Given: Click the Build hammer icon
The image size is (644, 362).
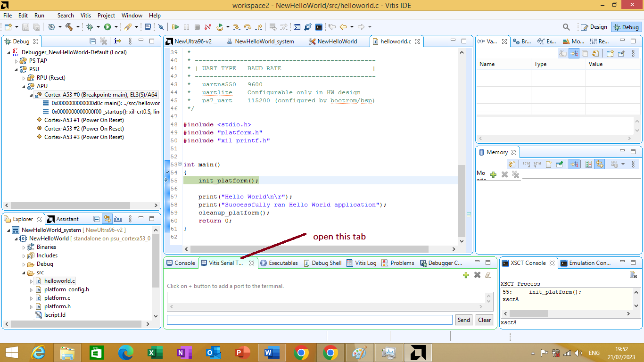Looking at the screenshot, I should (69, 27).
